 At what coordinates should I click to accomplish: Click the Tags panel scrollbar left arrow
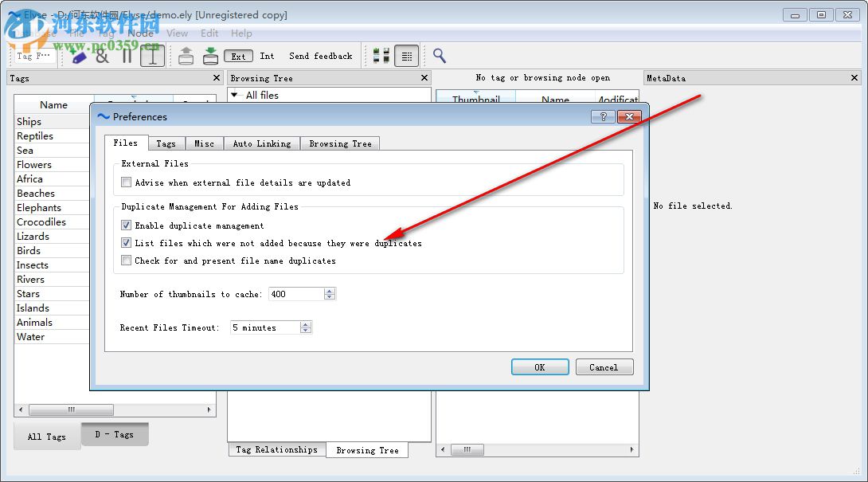21,410
